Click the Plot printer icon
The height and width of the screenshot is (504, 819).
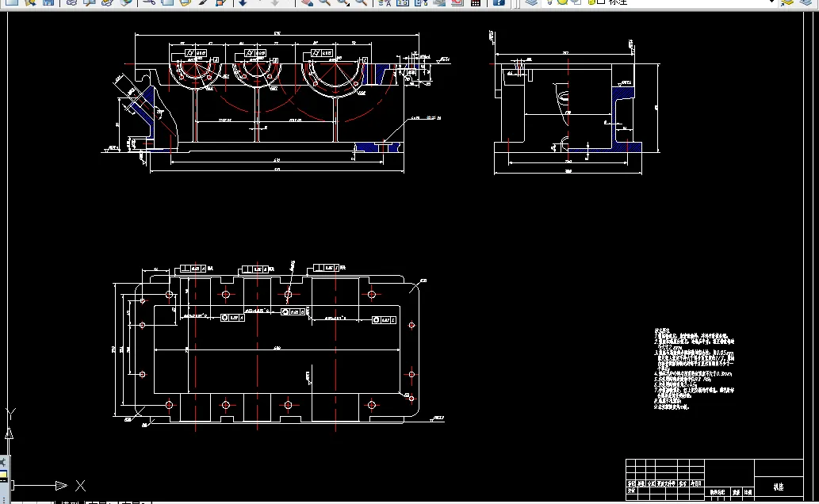[x=71, y=2]
